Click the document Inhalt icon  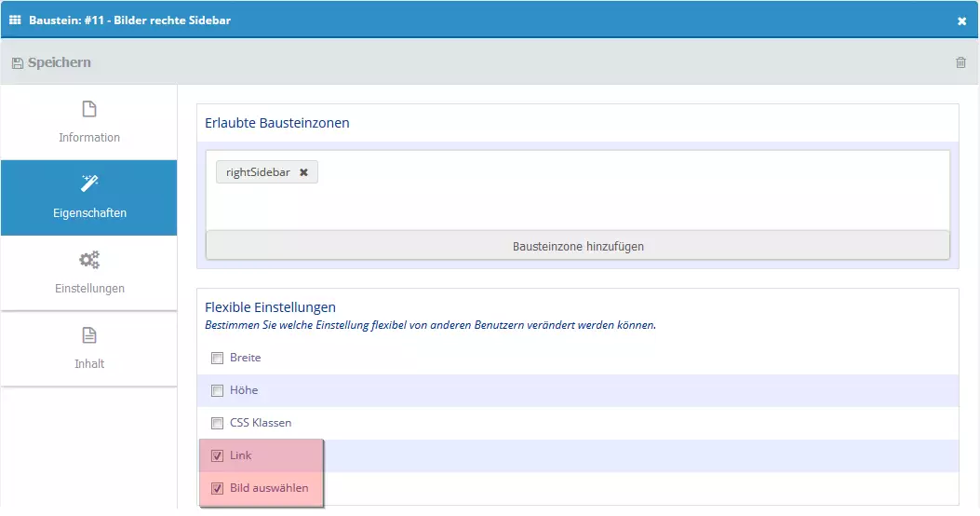coord(89,335)
